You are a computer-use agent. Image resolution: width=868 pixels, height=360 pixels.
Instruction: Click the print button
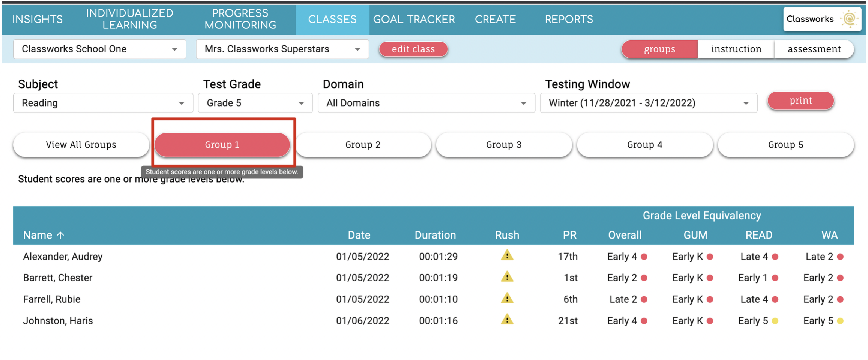click(800, 100)
